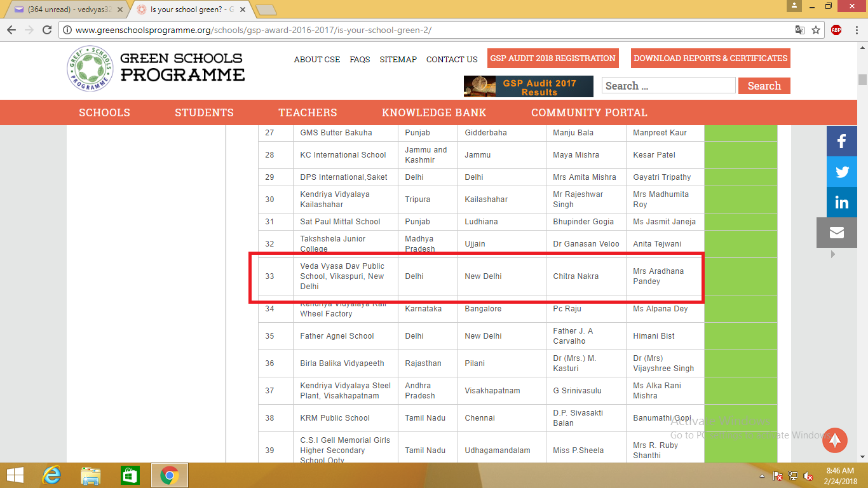
Task: Click into the Search input field
Action: click(x=668, y=86)
